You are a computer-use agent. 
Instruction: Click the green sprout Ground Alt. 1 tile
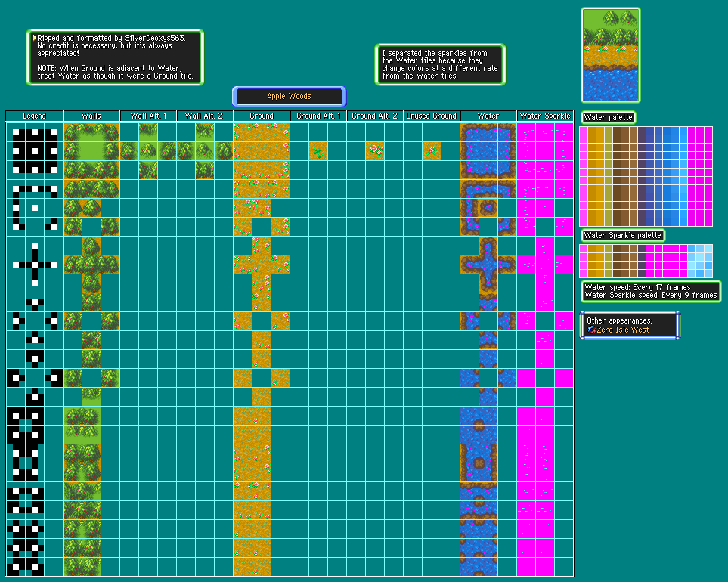(318, 151)
